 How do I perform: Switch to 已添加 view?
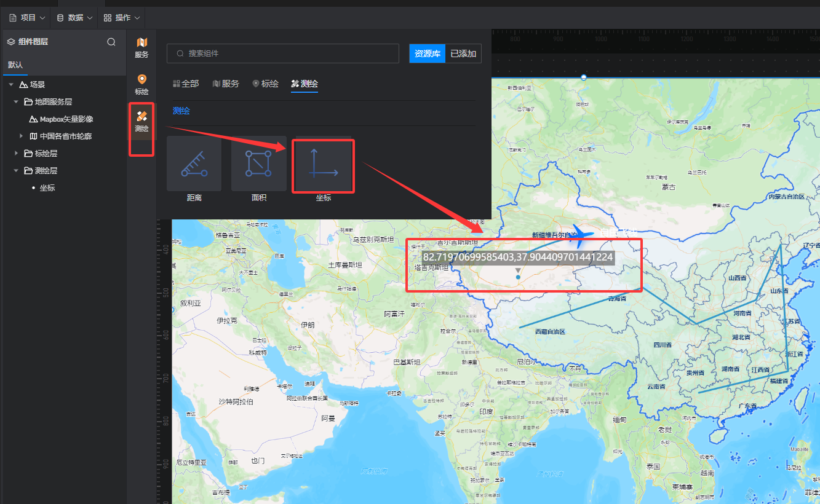coord(463,53)
